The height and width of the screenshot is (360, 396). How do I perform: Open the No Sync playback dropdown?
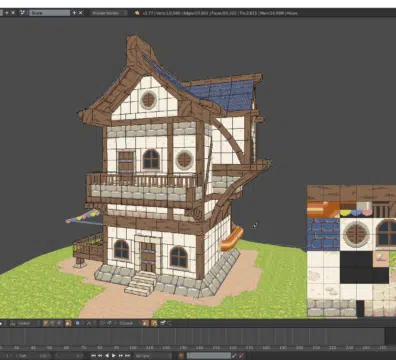(x=152, y=356)
